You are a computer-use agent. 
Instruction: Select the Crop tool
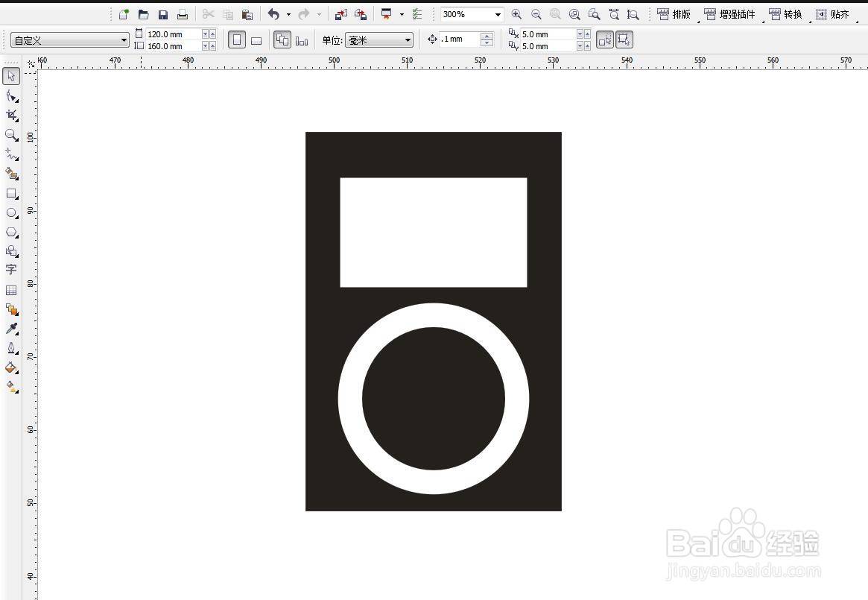(11, 116)
